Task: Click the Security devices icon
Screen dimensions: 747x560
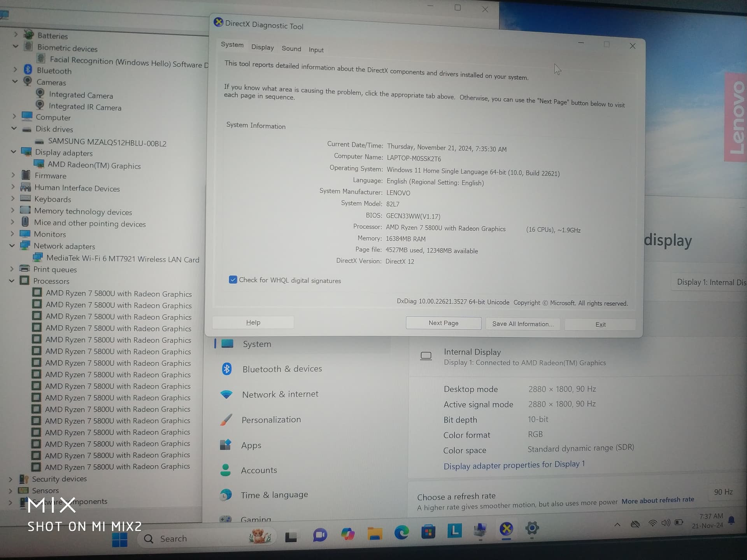Action: click(x=24, y=479)
